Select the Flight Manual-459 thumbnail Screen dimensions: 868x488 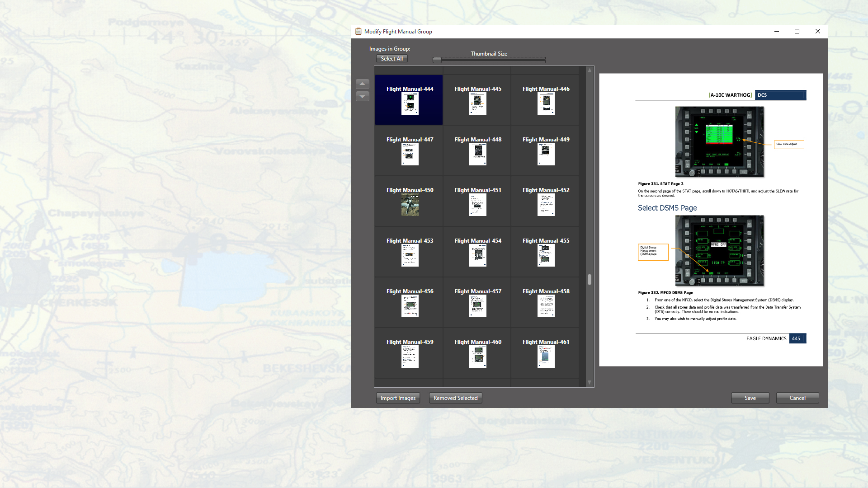409,353
